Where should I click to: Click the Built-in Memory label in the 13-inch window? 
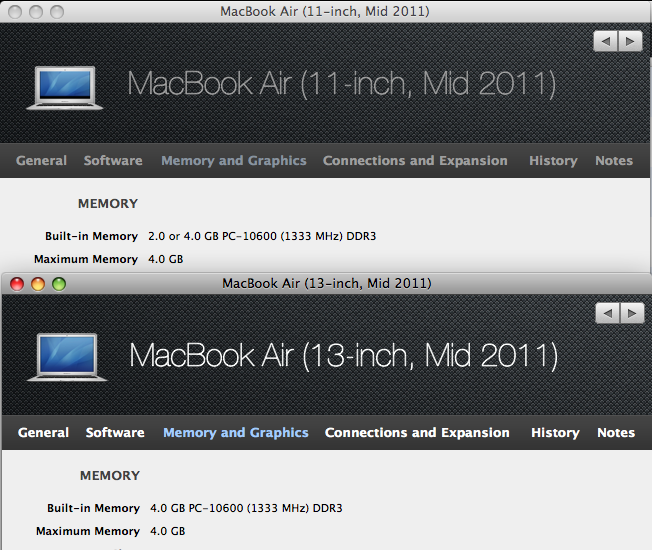coord(94,508)
